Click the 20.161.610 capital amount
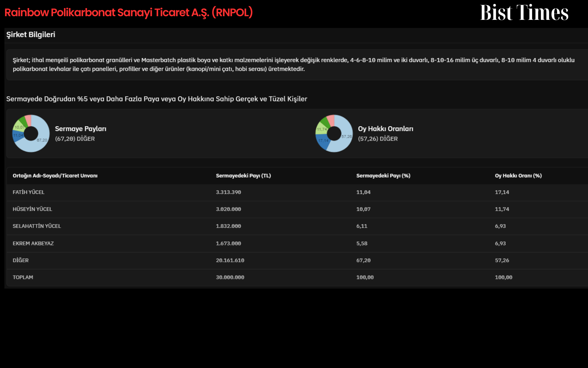 (x=230, y=260)
